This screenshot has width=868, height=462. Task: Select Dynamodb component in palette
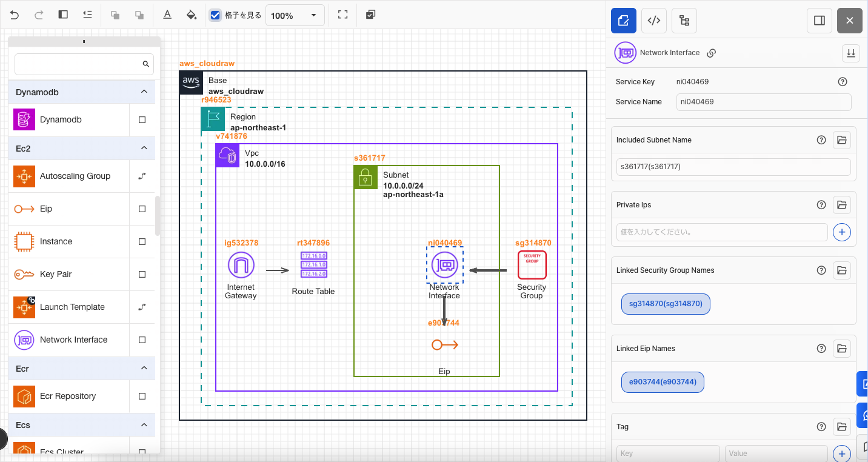69,120
